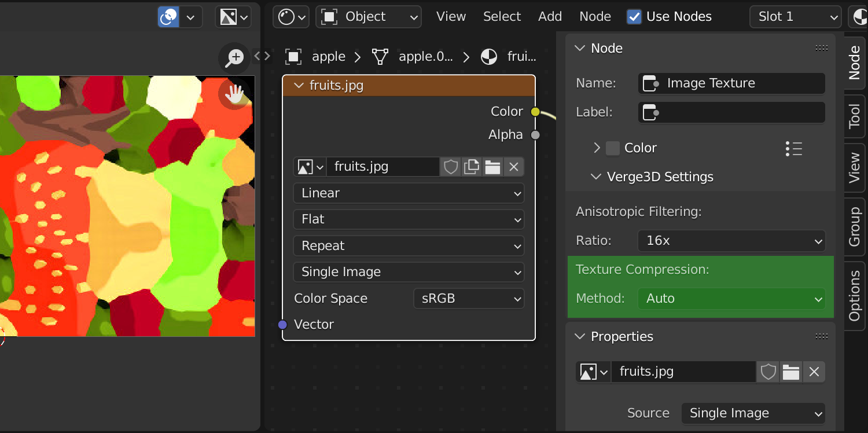Open viewport shading dropdown arrow
The height and width of the screenshot is (433, 868).
(190, 17)
